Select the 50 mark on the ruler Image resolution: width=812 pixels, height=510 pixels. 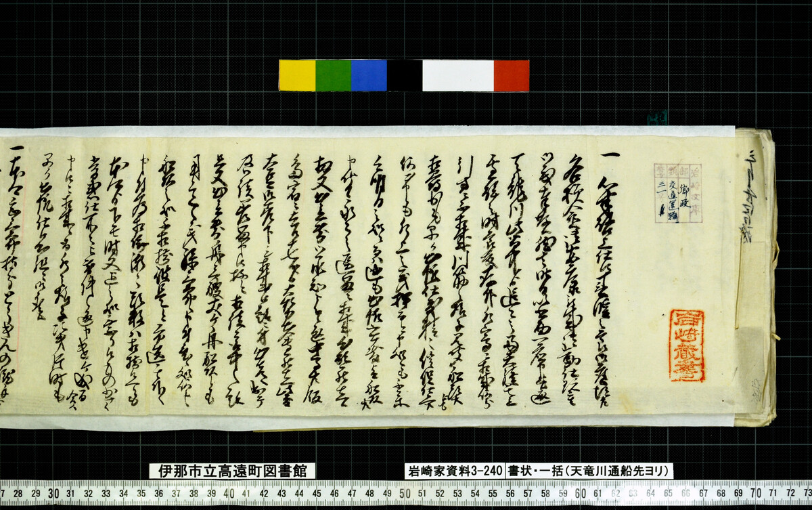coord(405,494)
